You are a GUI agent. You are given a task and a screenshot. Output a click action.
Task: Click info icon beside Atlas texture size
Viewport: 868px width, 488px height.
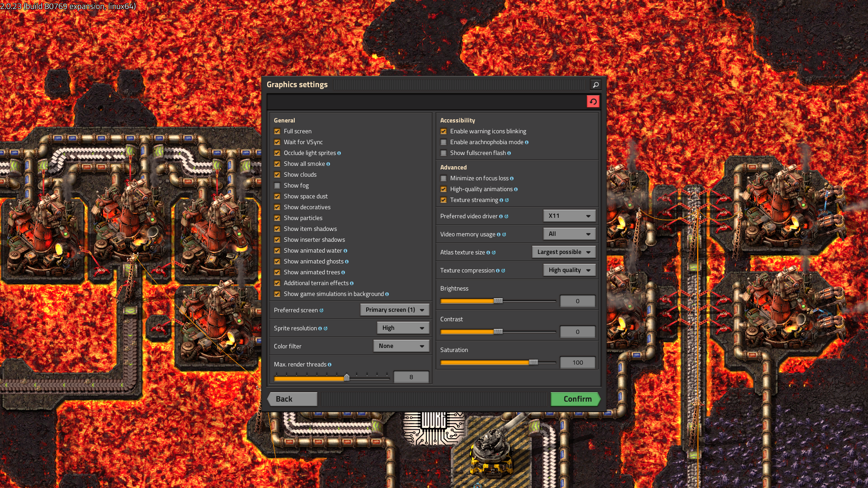tap(488, 253)
